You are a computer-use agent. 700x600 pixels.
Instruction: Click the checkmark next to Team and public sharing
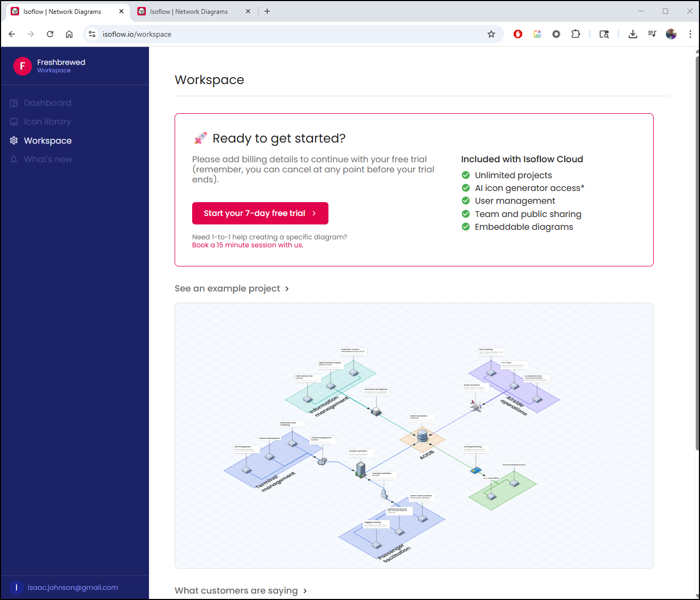466,214
